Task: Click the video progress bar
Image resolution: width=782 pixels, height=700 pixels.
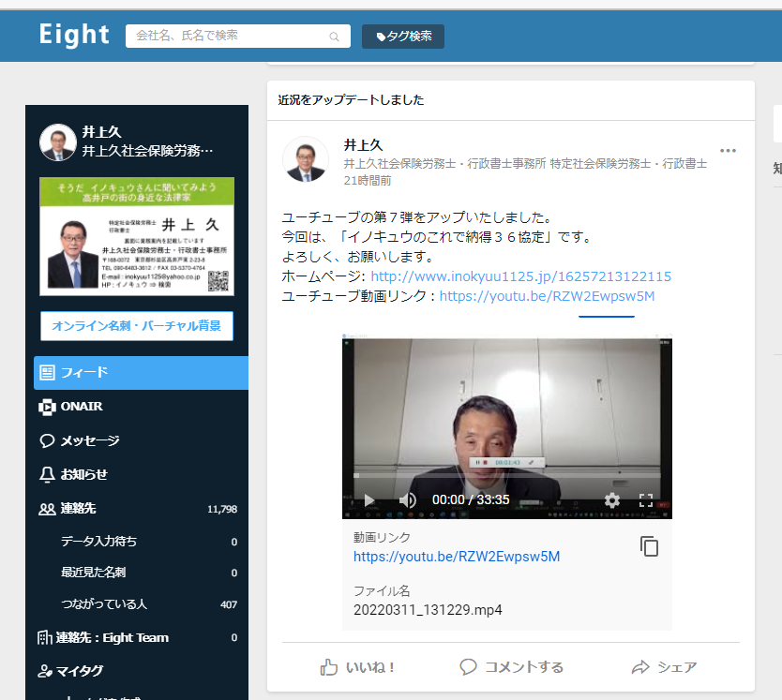Action: tap(507, 476)
